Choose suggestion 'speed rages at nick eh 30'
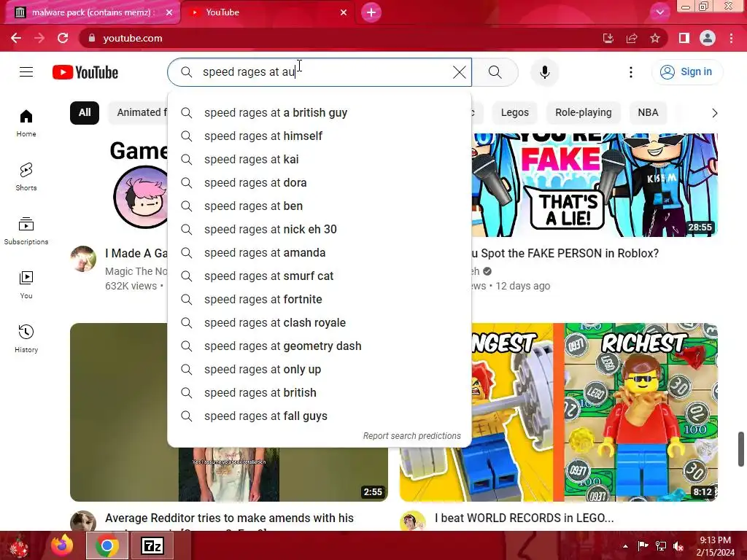The width and height of the screenshot is (747, 560). click(x=320, y=230)
